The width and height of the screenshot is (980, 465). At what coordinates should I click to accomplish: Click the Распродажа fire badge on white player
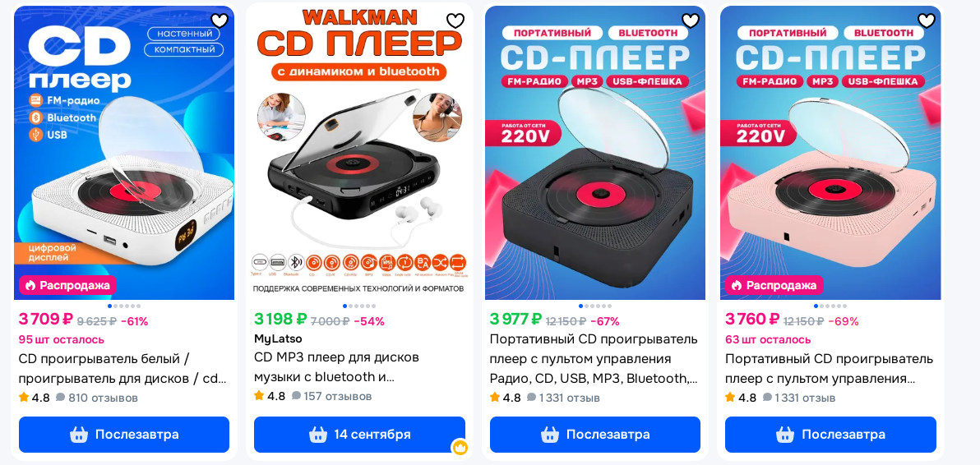[68, 285]
